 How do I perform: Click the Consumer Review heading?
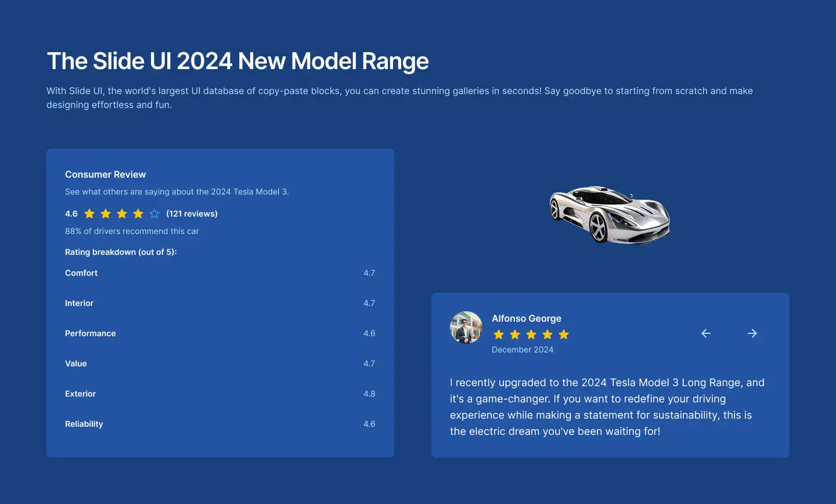(106, 174)
